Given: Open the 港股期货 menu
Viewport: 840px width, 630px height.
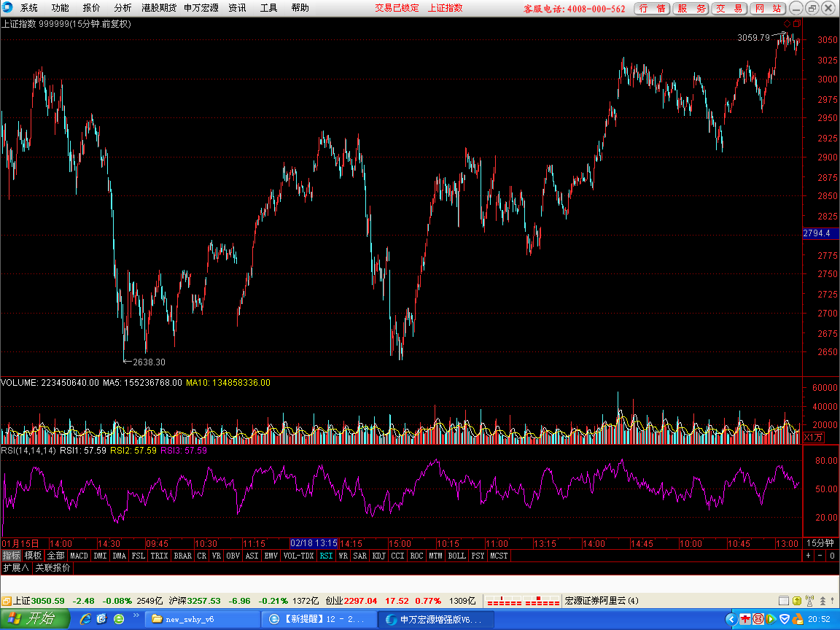Looking at the screenshot, I should pyautogui.click(x=158, y=8).
